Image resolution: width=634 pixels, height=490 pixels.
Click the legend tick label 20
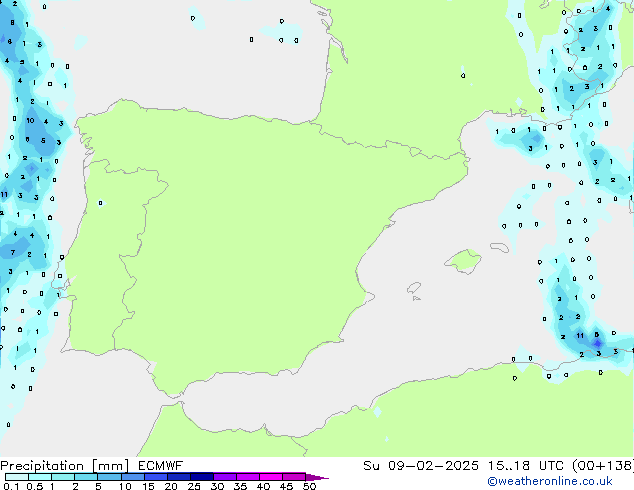pyautogui.click(x=170, y=487)
